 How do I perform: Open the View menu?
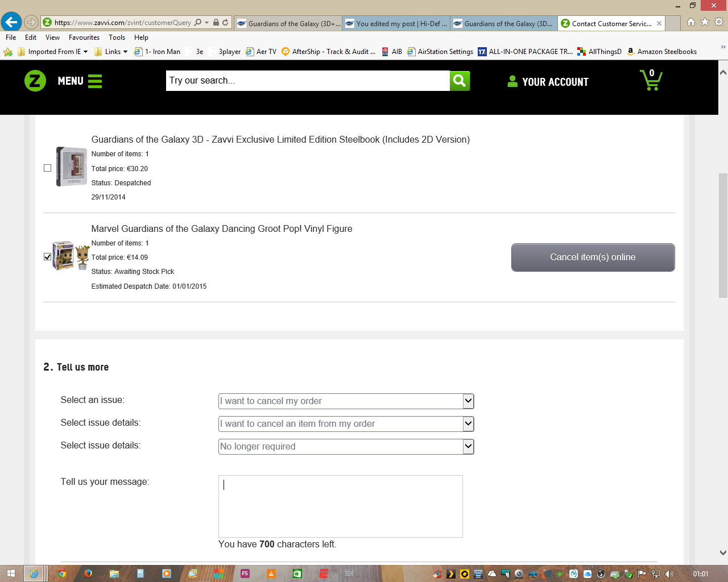[52, 38]
